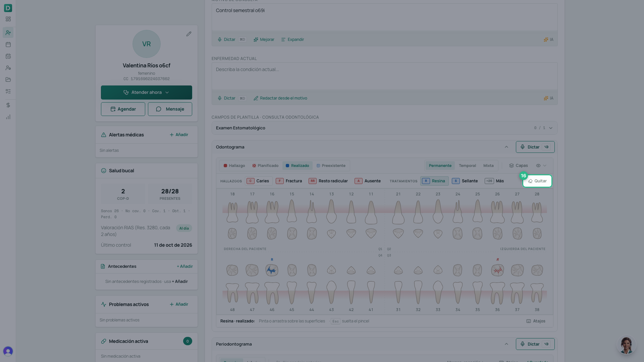Click Redactar desde el motivo
Screen dimensions: 644x362
coord(280,98)
